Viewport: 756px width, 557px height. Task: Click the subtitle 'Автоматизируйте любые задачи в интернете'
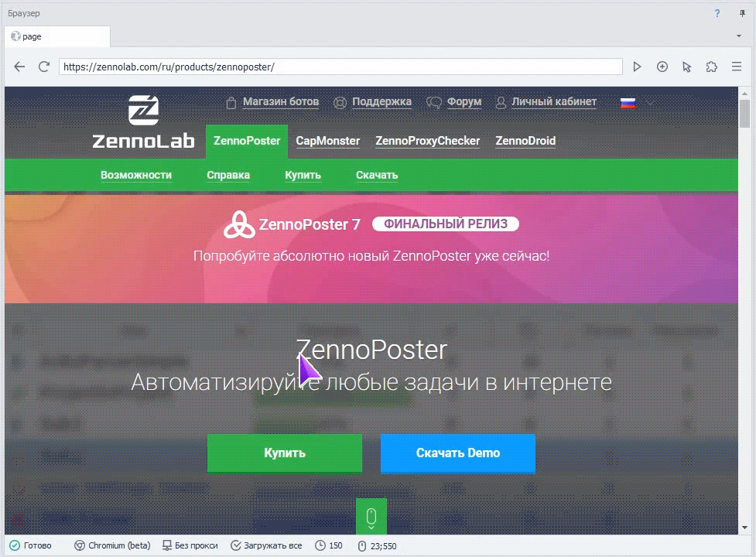pos(371,382)
